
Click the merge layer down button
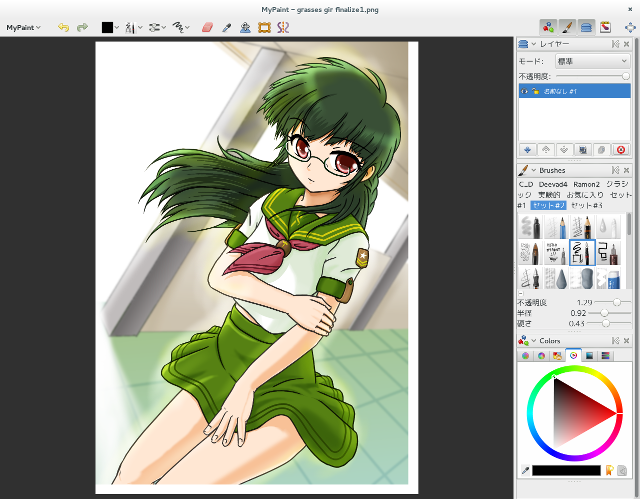(x=601, y=150)
